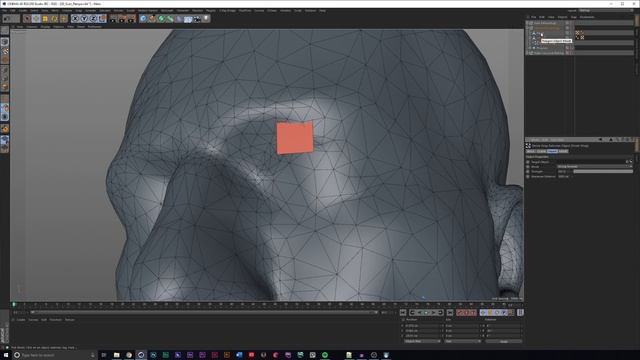Select the Rotate tool
640x360 pixels.
(54, 19)
